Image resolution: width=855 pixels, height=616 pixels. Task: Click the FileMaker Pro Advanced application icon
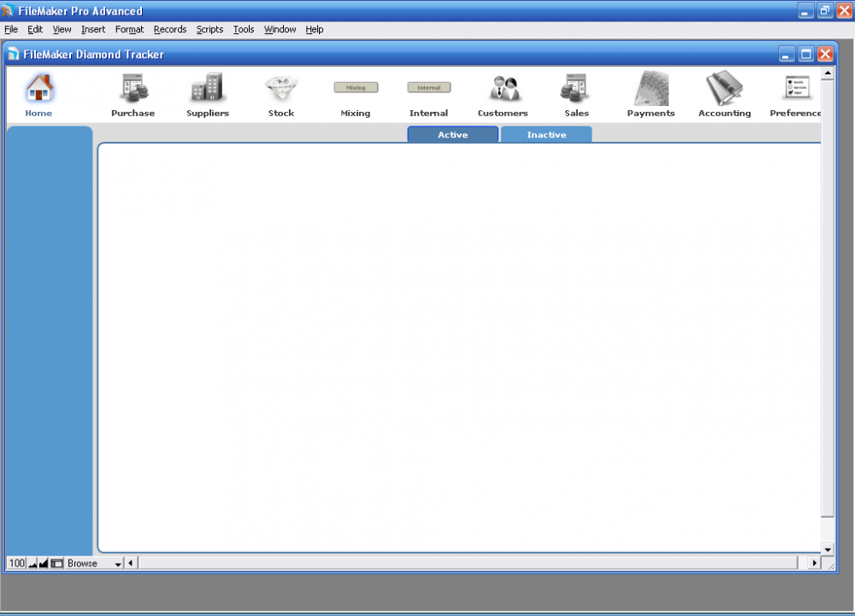[7, 10]
